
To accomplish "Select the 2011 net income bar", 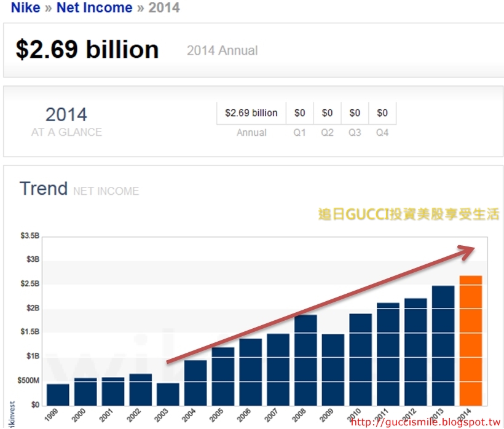I will point(388,354).
